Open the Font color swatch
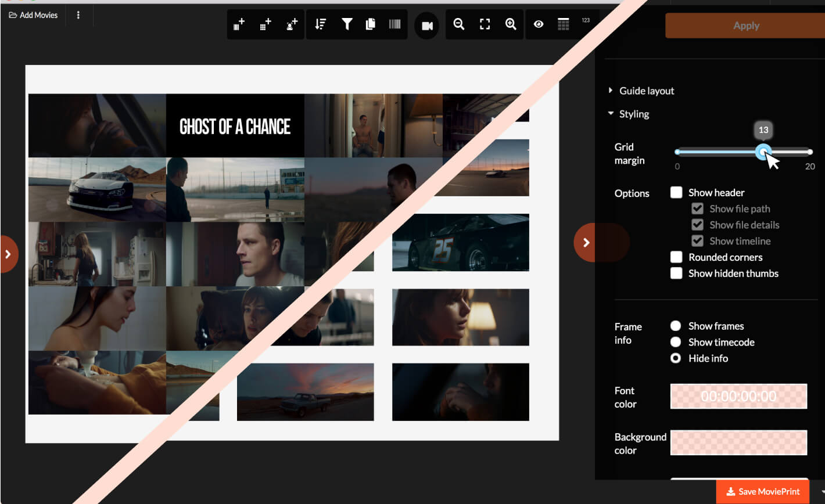825x504 pixels. (738, 396)
